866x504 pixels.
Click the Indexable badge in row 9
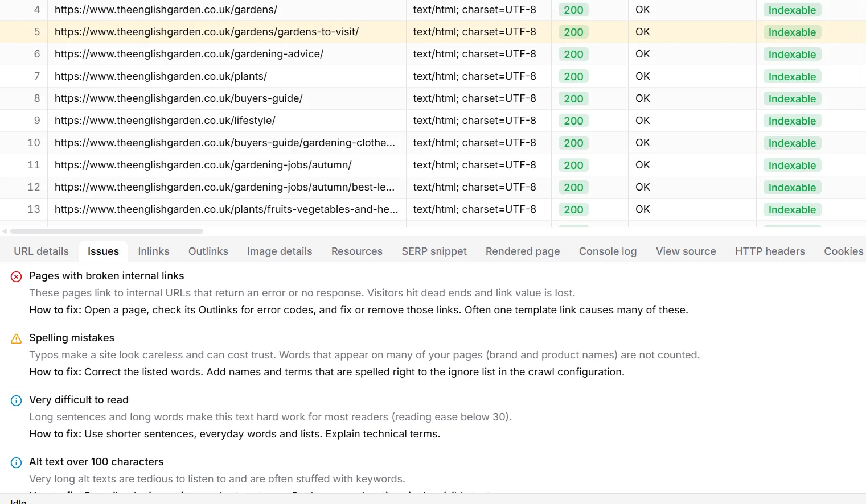point(792,121)
